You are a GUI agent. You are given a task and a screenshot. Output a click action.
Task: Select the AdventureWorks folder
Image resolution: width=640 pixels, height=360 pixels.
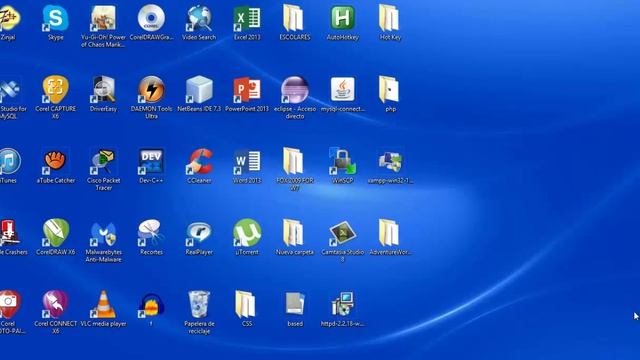tap(389, 233)
